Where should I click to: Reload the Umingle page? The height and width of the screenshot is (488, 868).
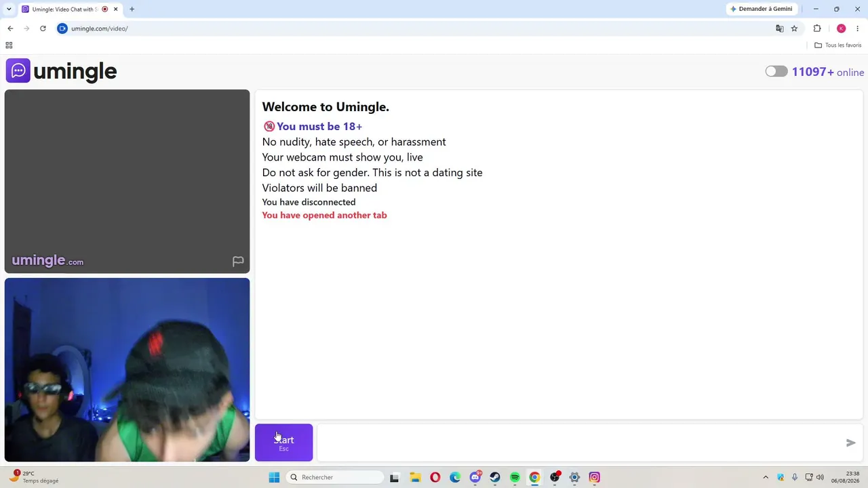43,28
